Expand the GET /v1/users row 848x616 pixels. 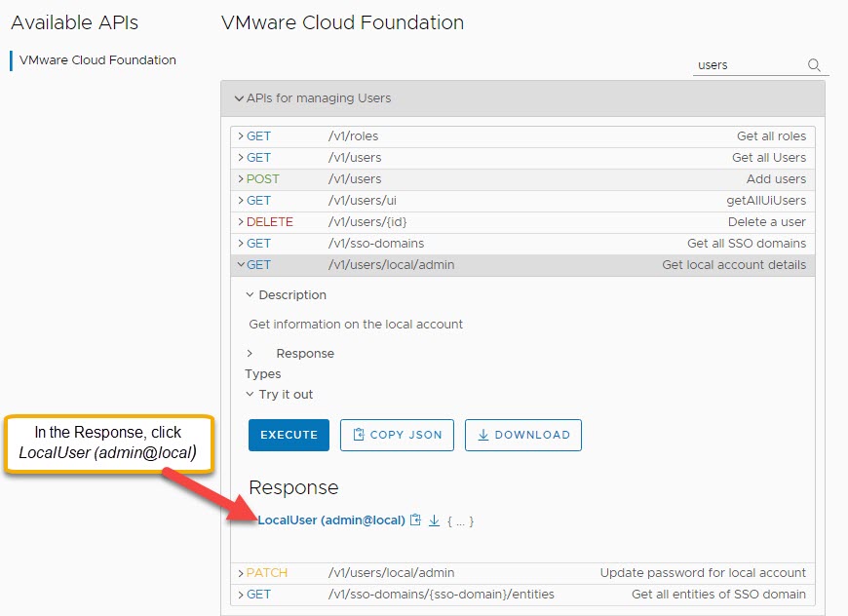click(x=241, y=158)
